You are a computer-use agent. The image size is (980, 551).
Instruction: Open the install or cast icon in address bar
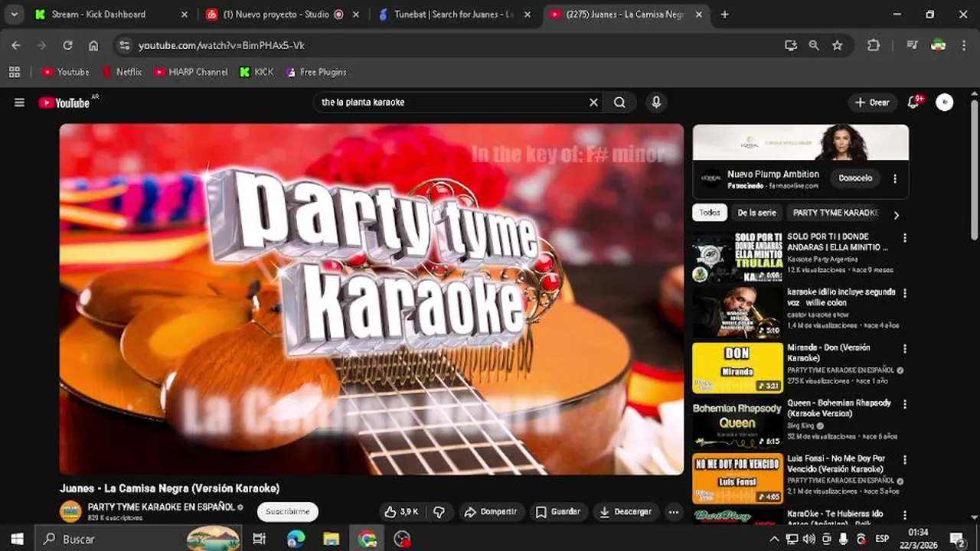pos(791,46)
